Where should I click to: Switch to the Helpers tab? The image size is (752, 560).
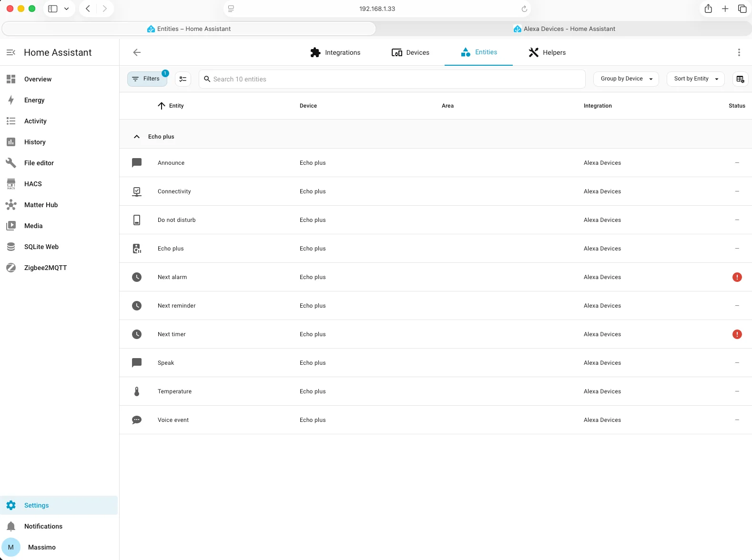point(547,52)
